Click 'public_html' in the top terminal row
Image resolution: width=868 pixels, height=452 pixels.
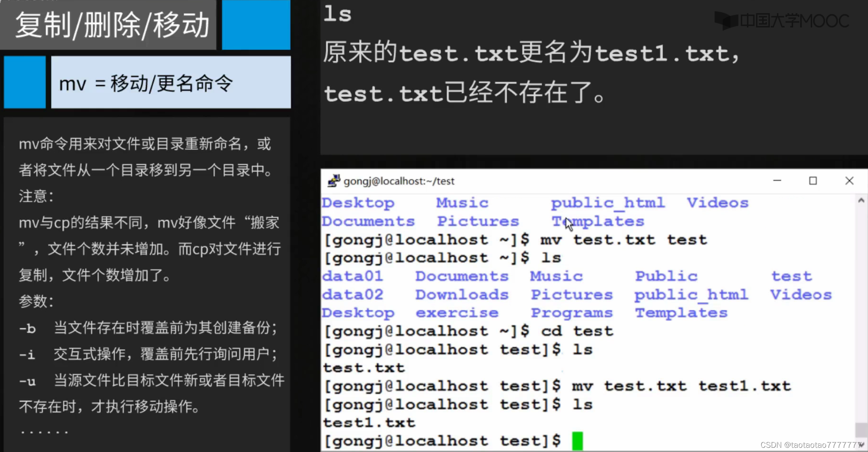(x=608, y=203)
